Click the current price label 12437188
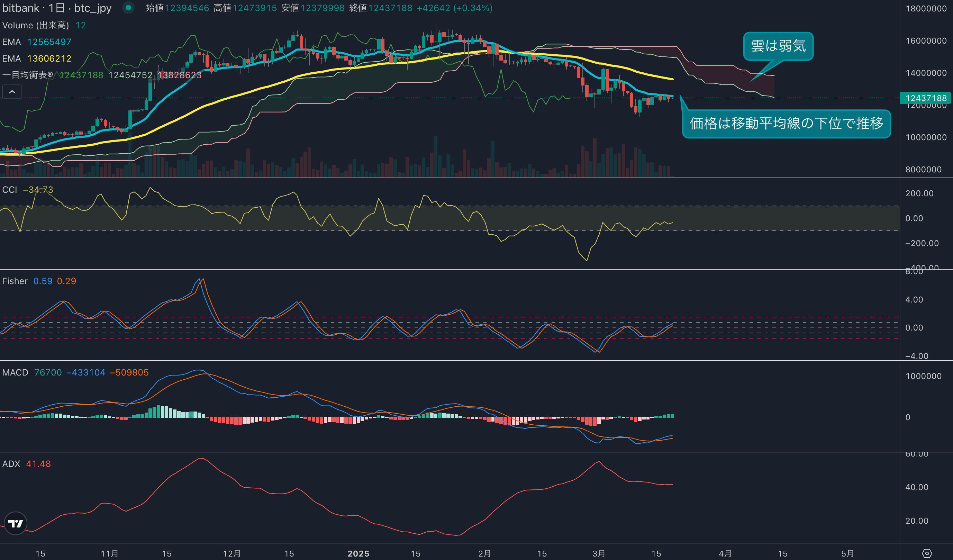Viewport: 953px width, 560px height. click(x=925, y=98)
